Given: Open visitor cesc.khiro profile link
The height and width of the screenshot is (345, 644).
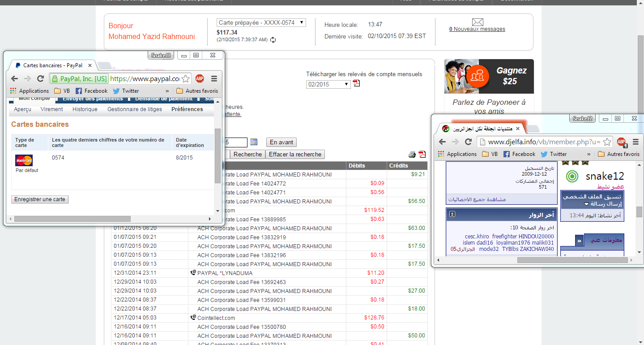Looking at the screenshot, I should click(x=477, y=237).
